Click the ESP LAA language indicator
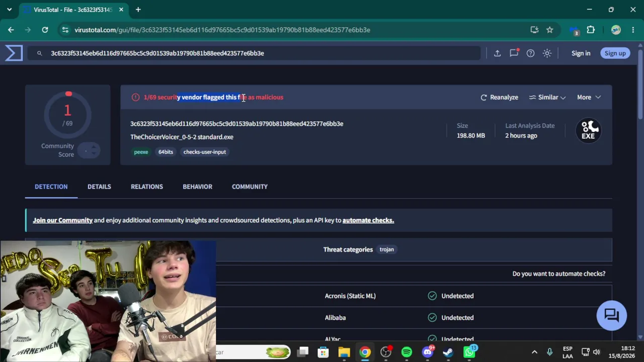The height and width of the screenshot is (362, 644). coord(568,352)
